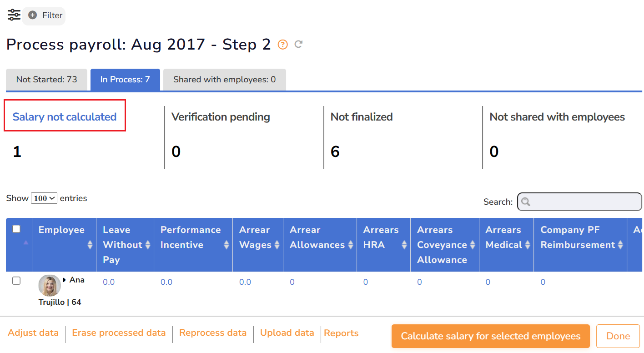Sort by the Arrears Medical column arrows

click(x=528, y=245)
